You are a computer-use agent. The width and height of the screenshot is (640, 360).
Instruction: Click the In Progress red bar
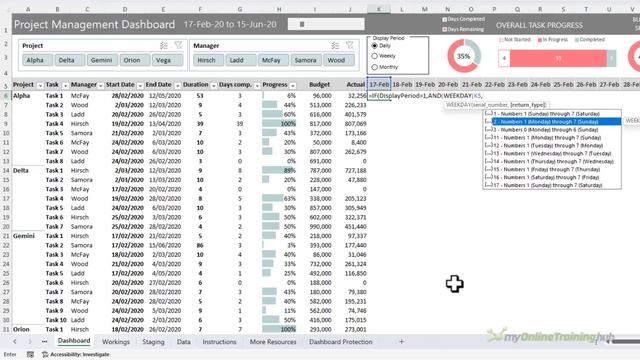(x=558, y=58)
